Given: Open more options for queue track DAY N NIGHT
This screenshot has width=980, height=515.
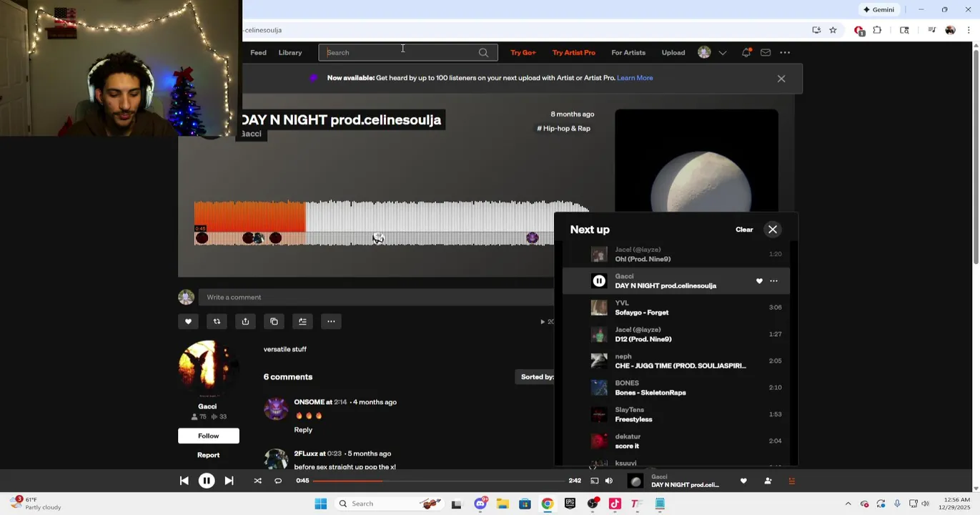Looking at the screenshot, I should (x=773, y=281).
